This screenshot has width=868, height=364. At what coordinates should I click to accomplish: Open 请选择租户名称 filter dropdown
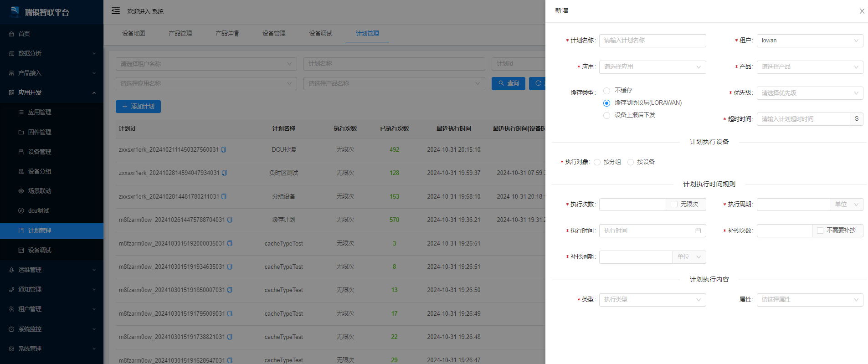point(206,64)
